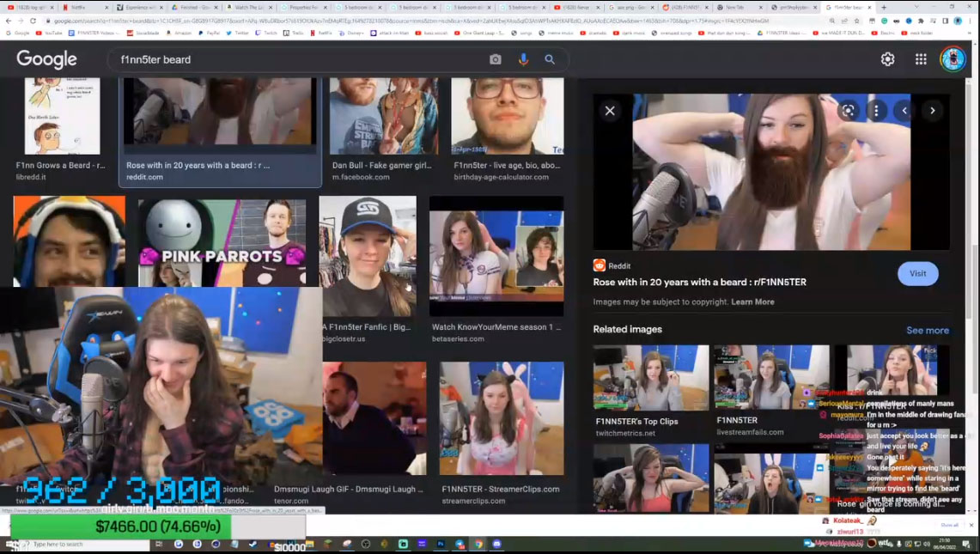This screenshot has width=980, height=554.
Task: Open a new browser tab
Action: click(884, 8)
